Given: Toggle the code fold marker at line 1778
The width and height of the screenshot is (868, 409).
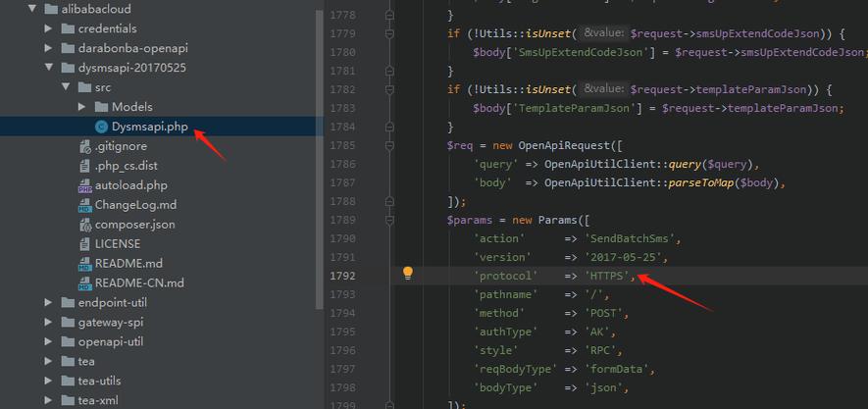Looking at the screenshot, I should pos(389,15).
